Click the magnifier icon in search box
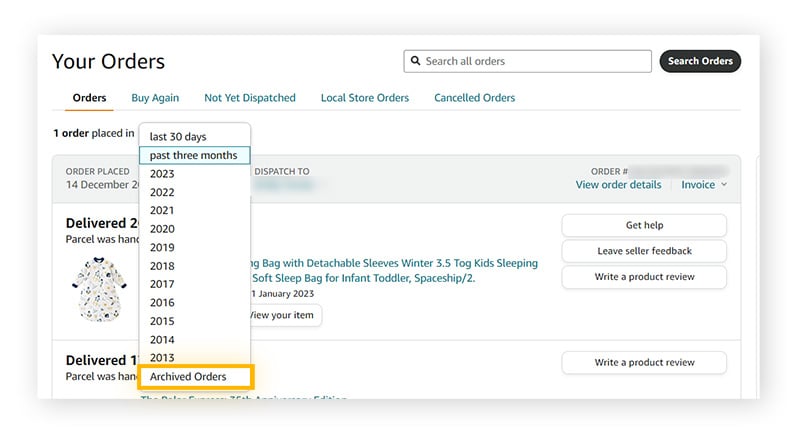This screenshot has width=794, height=437. [x=415, y=61]
